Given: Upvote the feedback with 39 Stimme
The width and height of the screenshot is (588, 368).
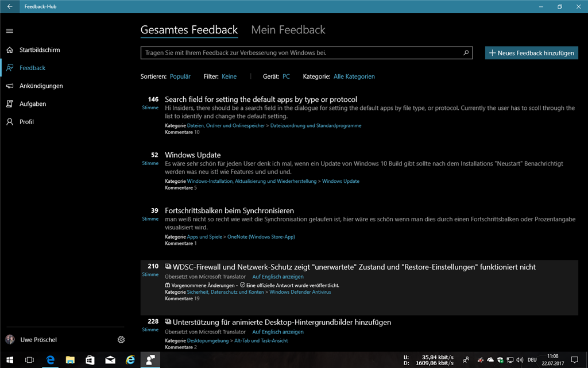Looking at the screenshot, I should 150,214.
